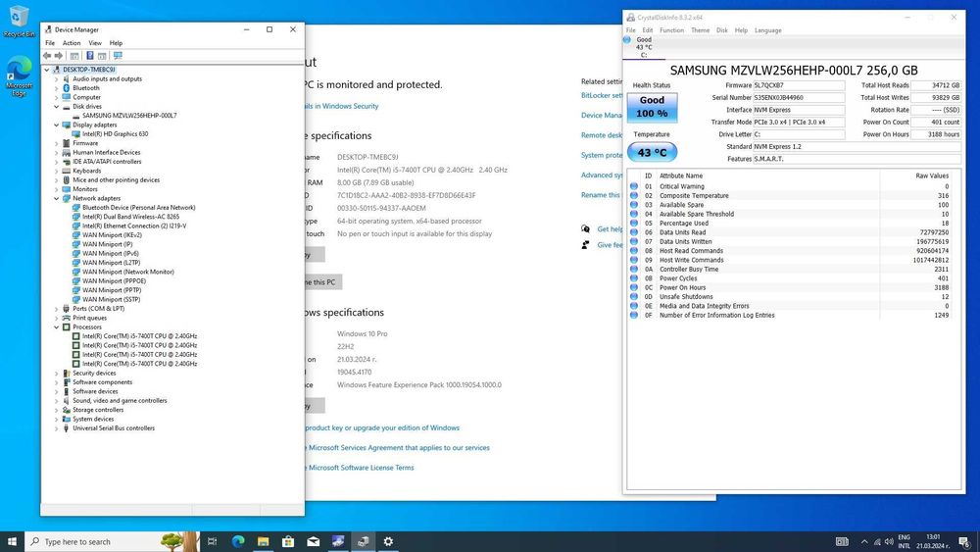
Task: Click the Bluetooth category icon in device tree
Action: coord(67,88)
